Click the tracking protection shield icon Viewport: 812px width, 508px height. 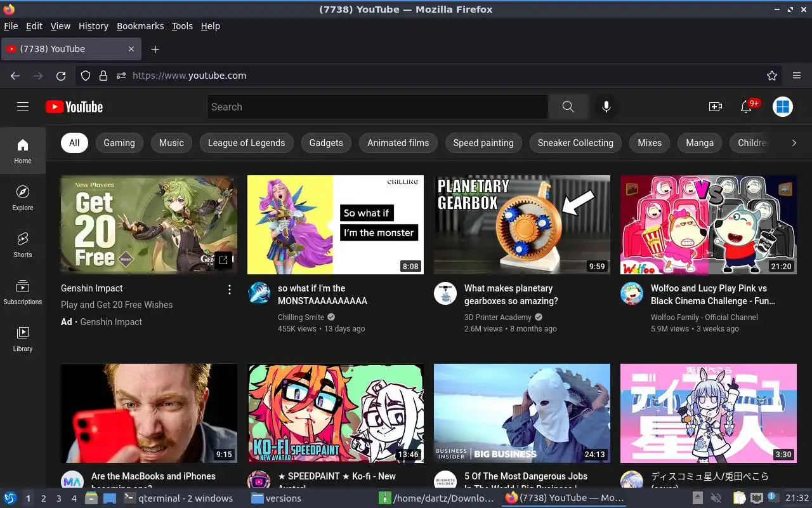[x=86, y=76]
